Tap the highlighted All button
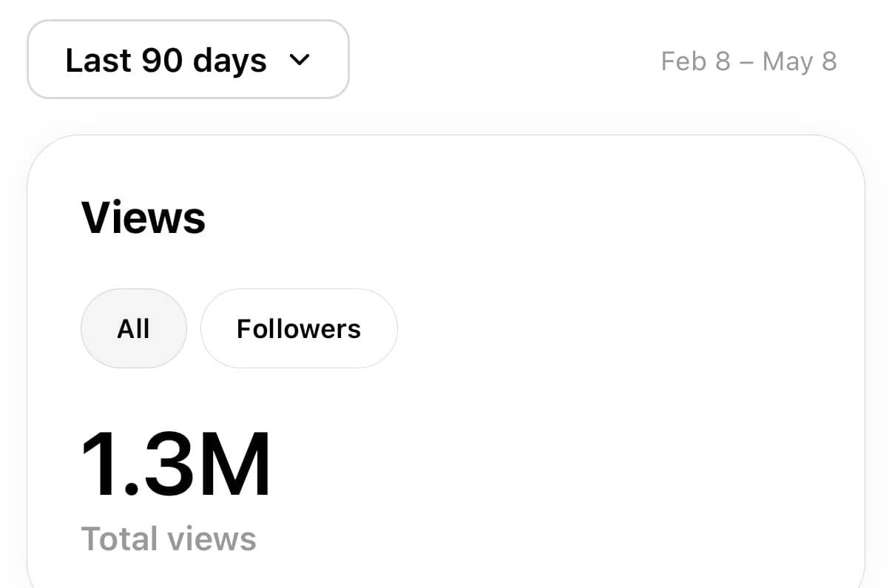The image size is (892, 588). 134,328
